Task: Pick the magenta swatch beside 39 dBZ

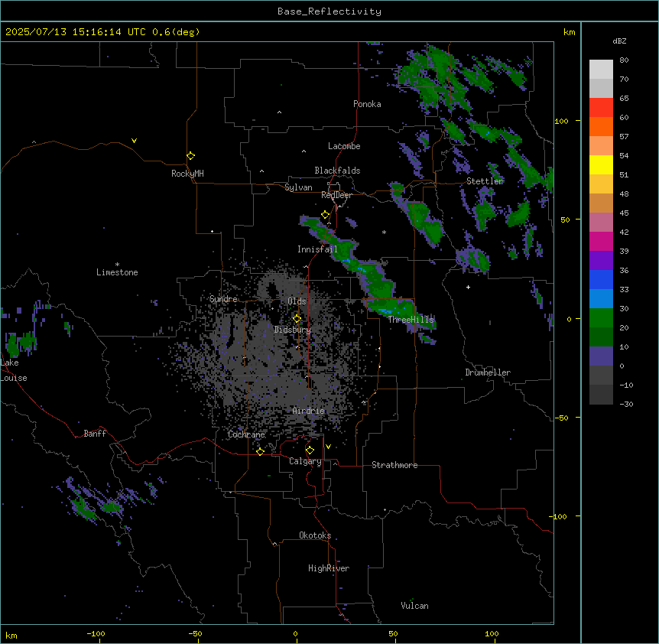Action: coord(601,241)
